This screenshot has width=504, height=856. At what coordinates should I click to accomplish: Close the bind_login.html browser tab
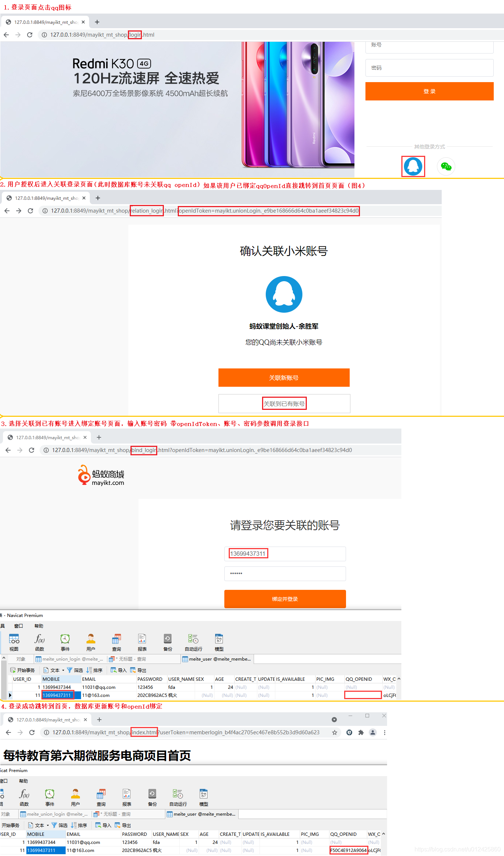click(85, 437)
